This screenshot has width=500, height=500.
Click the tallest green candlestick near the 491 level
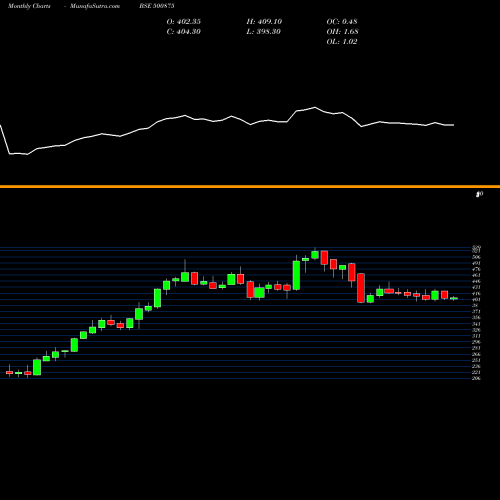(296, 275)
